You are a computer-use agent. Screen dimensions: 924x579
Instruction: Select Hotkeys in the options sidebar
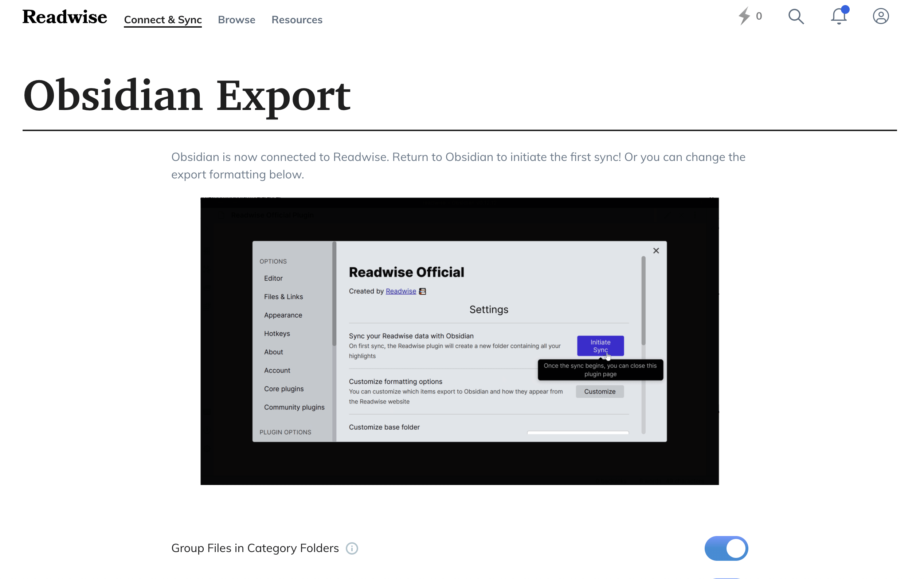(x=277, y=334)
